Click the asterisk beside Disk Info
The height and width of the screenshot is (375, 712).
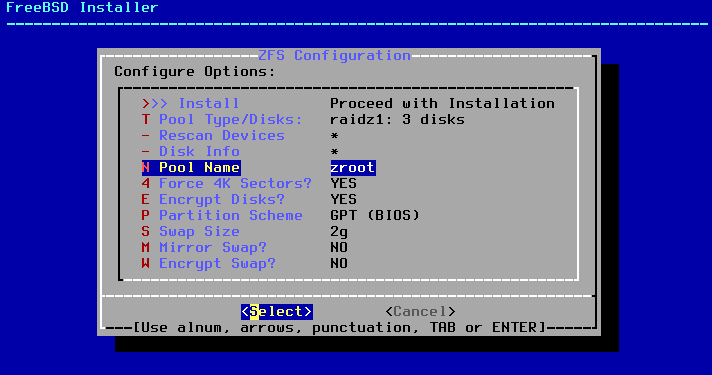click(x=335, y=152)
